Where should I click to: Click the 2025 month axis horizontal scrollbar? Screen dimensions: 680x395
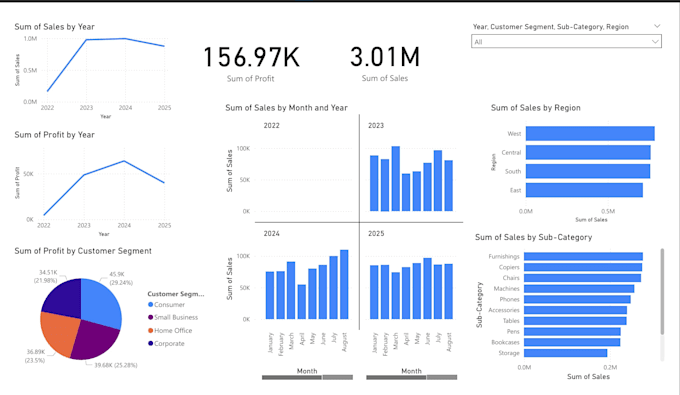pyautogui.click(x=411, y=377)
